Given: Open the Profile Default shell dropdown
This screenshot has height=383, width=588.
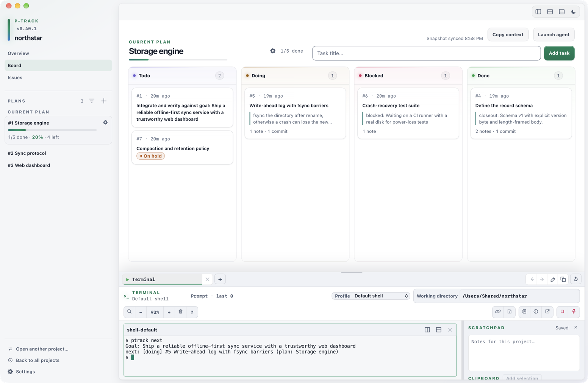Looking at the screenshot, I should (371, 296).
